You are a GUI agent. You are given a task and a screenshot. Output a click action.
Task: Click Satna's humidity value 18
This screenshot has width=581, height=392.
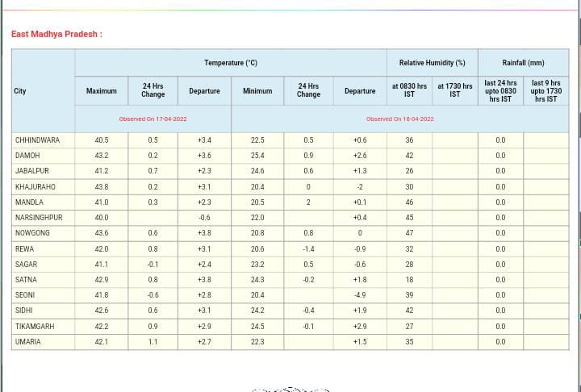point(409,280)
